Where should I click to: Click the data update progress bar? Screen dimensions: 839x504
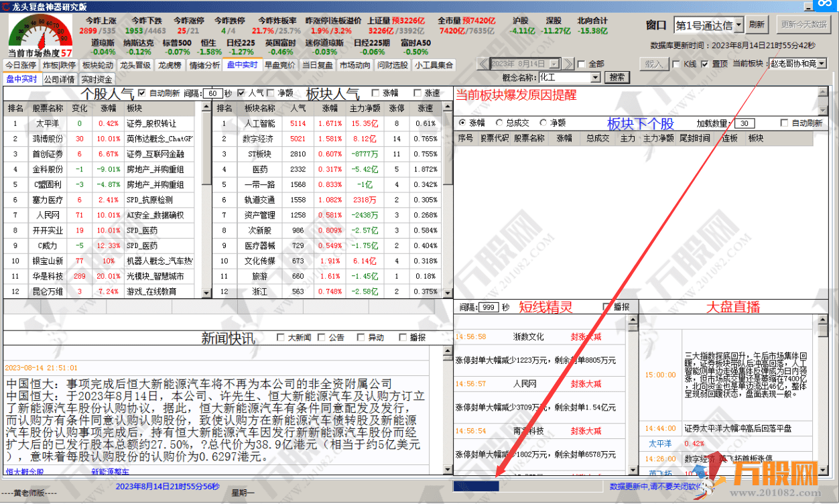[528, 486]
